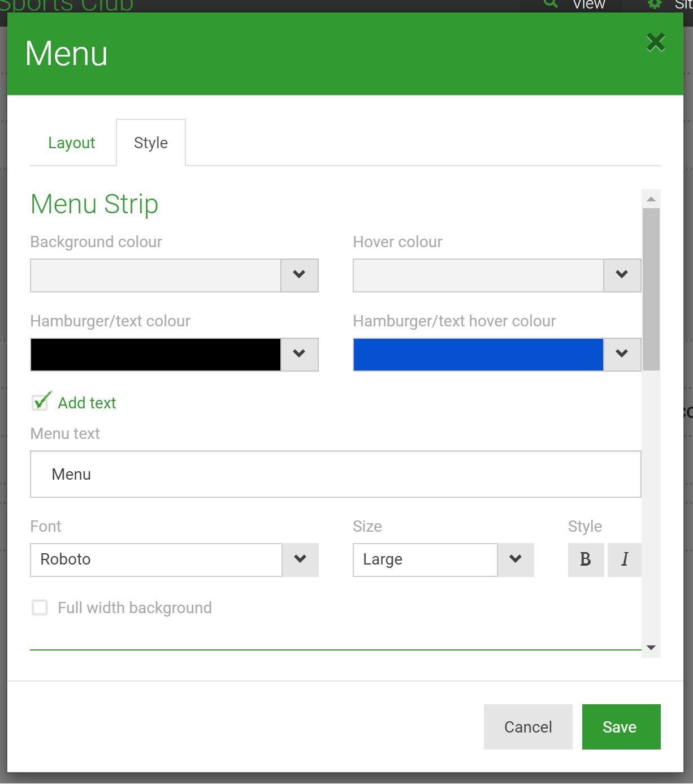
Task: Switch to the Layout tab
Action: 72,143
